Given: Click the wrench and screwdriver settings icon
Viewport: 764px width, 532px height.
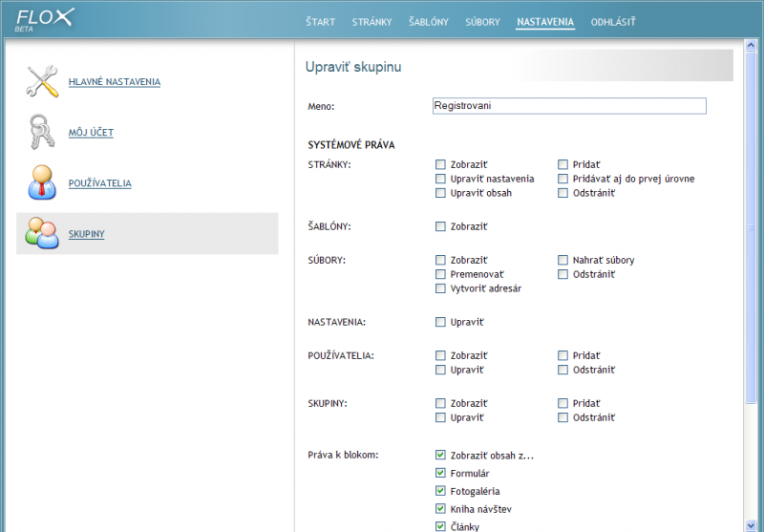Looking at the screenshot, I should (x=42, y=82).
